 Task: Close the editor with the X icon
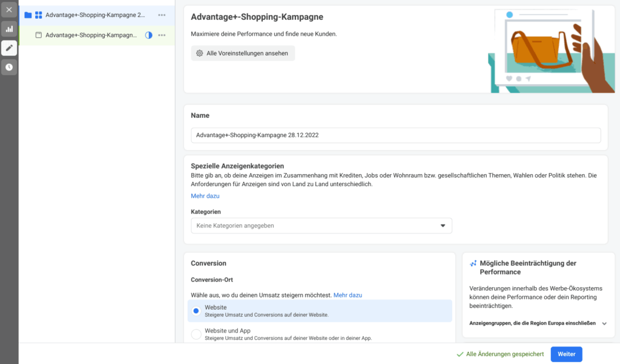coord(9,9)
